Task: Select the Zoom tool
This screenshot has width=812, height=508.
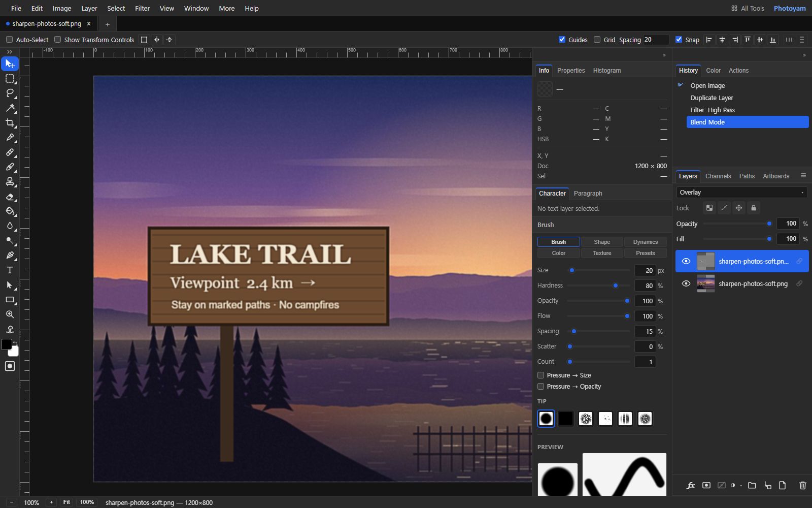Action: coord(10,314)
